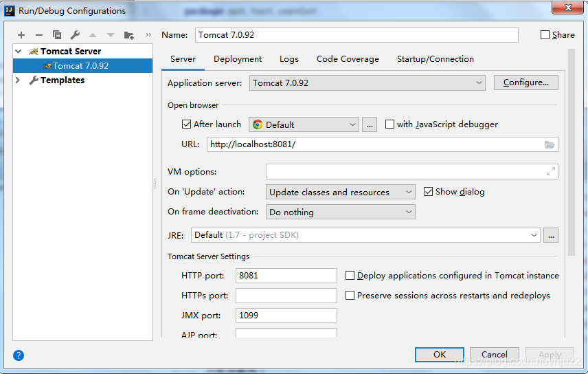This screenshot has width=588, height=374.
Task: Click the Configure... button
Action: tap(525, 82)
